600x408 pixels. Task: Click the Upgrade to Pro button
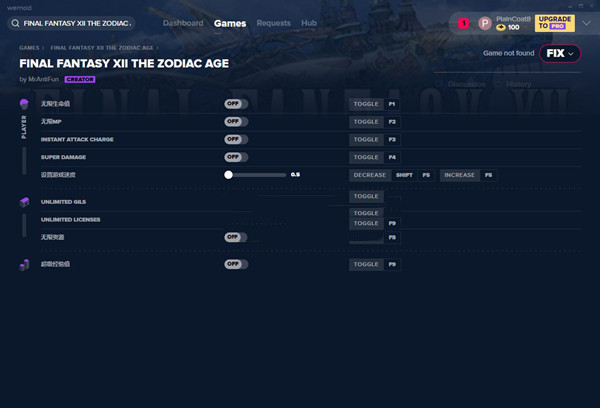(554, 23)
